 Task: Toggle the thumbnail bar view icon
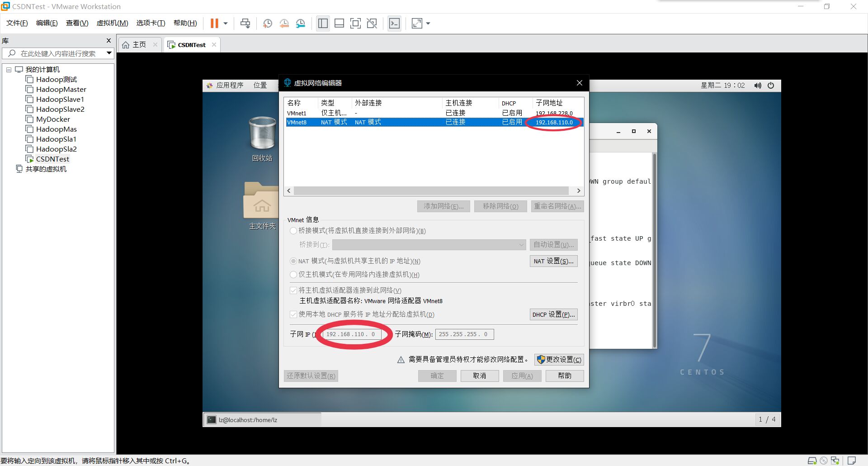(340, 23)
